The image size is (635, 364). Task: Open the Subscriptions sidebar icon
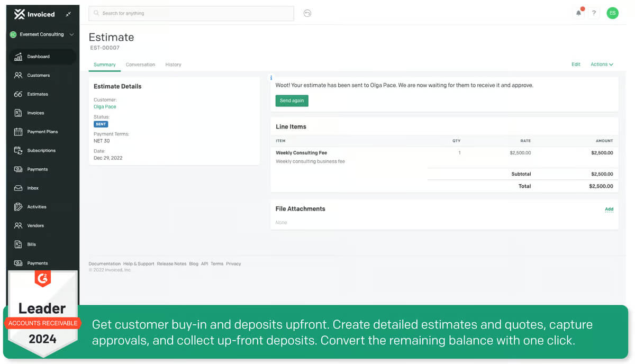coord(18,150)
